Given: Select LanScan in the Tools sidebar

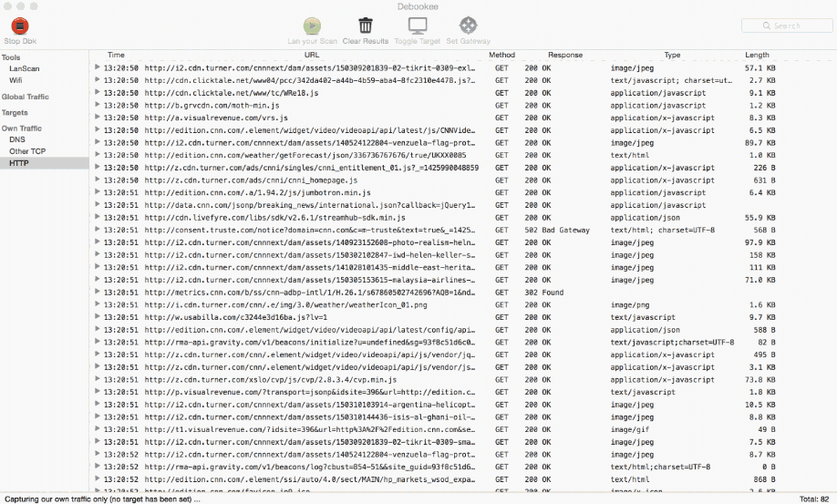Looking at the screenshot, I should pyautogui.click(x=24, y=68).
